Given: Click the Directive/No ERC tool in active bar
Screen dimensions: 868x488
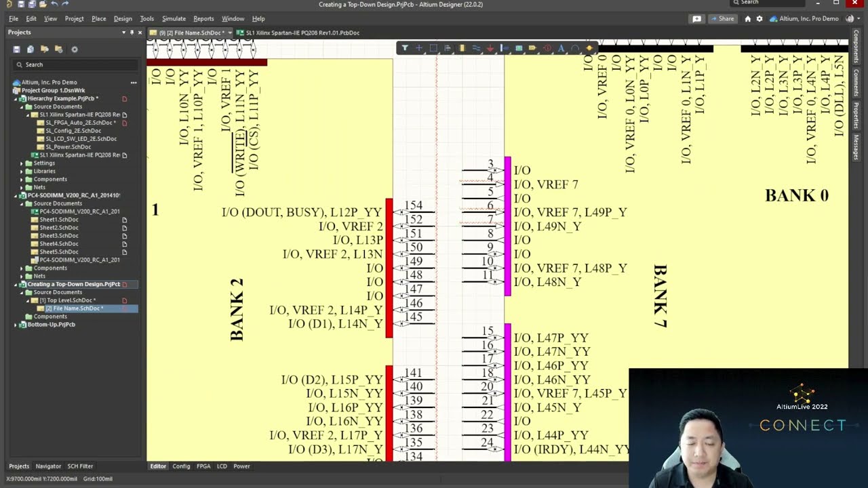Looking at the screenshot, I should click(547, 48).
